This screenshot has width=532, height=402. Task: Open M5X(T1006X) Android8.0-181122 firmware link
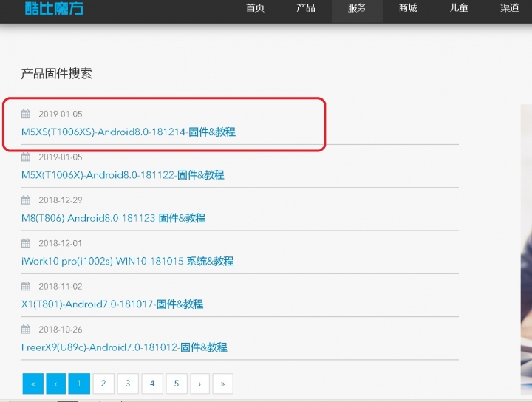[x=123, y=174]
